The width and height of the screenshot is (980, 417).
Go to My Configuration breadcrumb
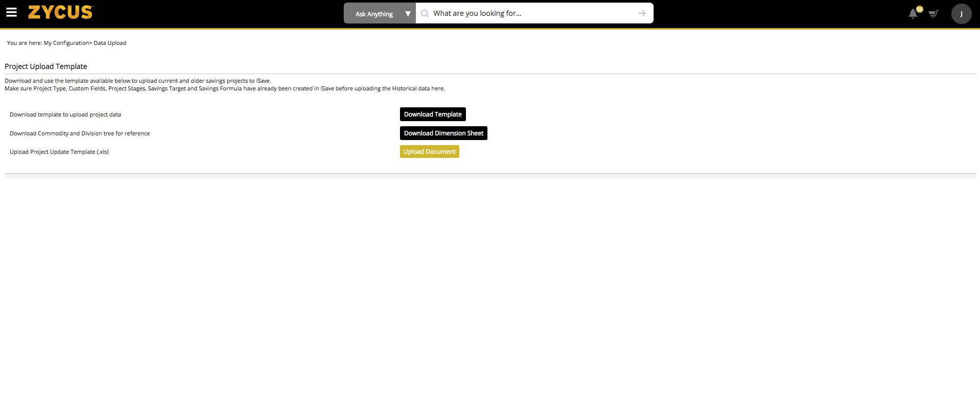pyautogui.click(x=66, y=43)
